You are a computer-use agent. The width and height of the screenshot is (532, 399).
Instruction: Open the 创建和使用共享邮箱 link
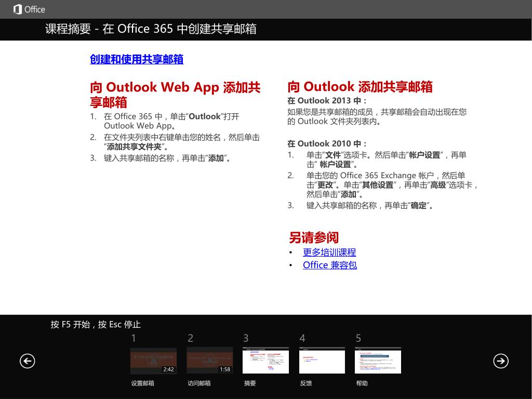coord(137,59)
